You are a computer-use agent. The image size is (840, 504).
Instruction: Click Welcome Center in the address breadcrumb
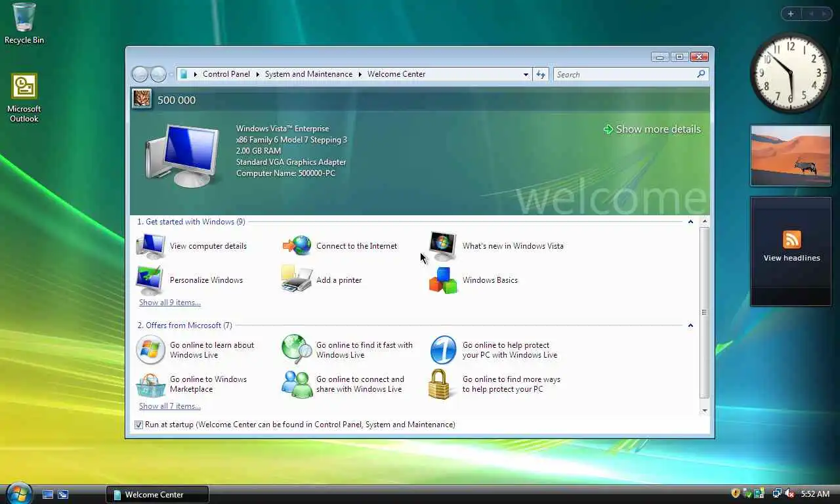[396, 74]
